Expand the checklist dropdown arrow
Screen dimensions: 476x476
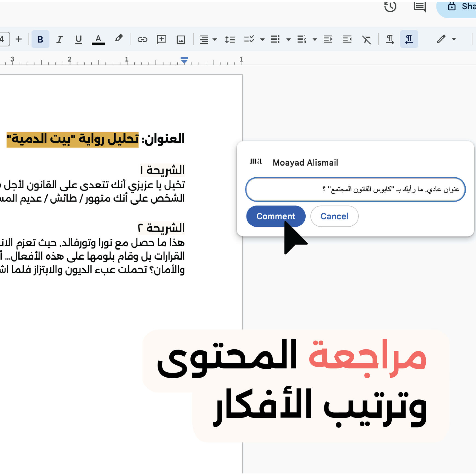tap(262, 39)
